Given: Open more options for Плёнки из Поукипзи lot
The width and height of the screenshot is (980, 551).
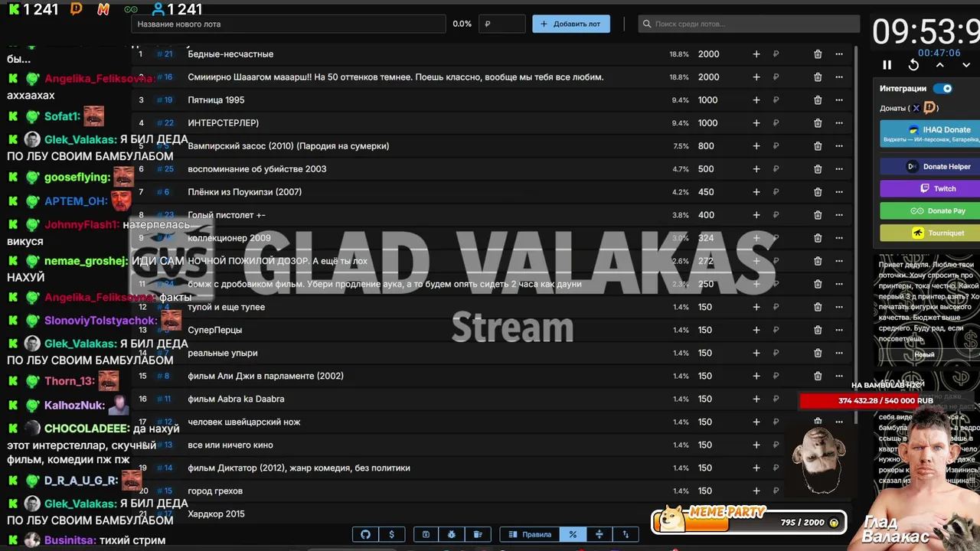Looking at the screenshot, I should pyautogui.click(x=839, y=192).
